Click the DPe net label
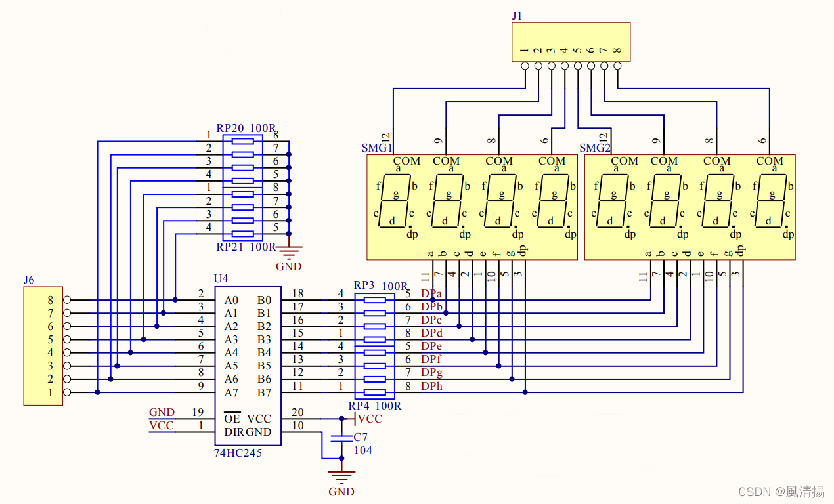834x504 pixels. click(431, 346)
